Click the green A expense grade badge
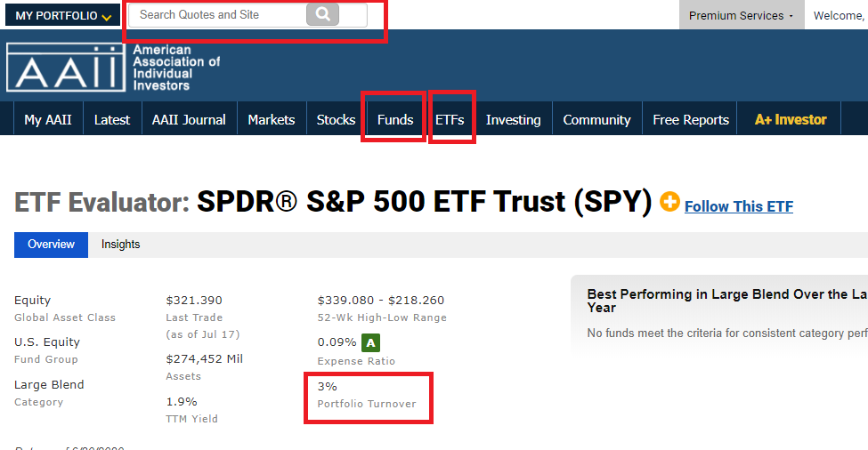868x450 pixels. tap(371, 342)
